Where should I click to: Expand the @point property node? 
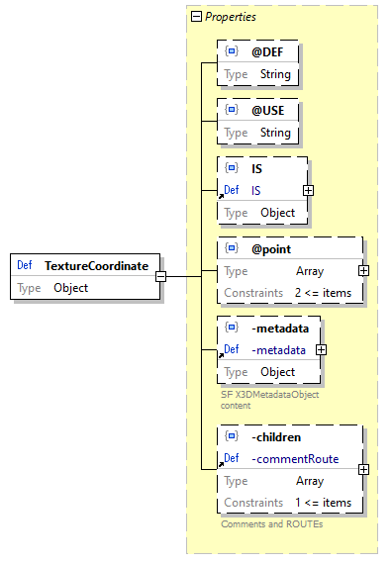[x=363, y=270]
